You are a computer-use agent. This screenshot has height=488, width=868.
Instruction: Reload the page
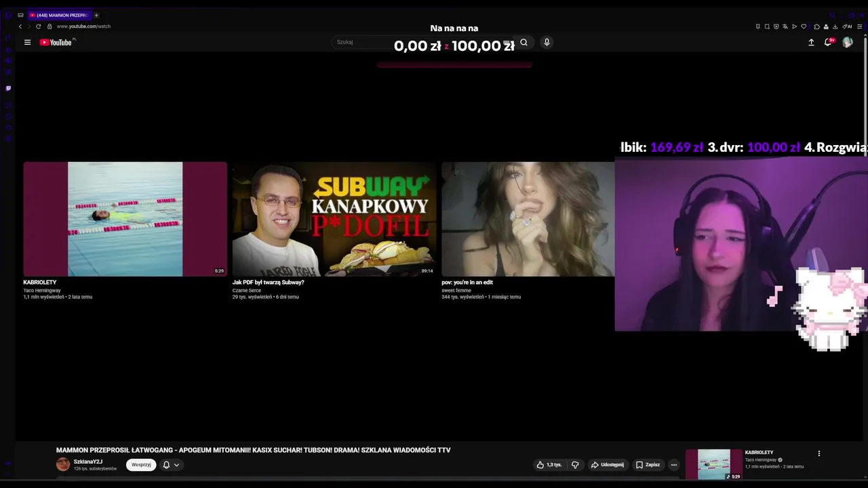point(38,26)
